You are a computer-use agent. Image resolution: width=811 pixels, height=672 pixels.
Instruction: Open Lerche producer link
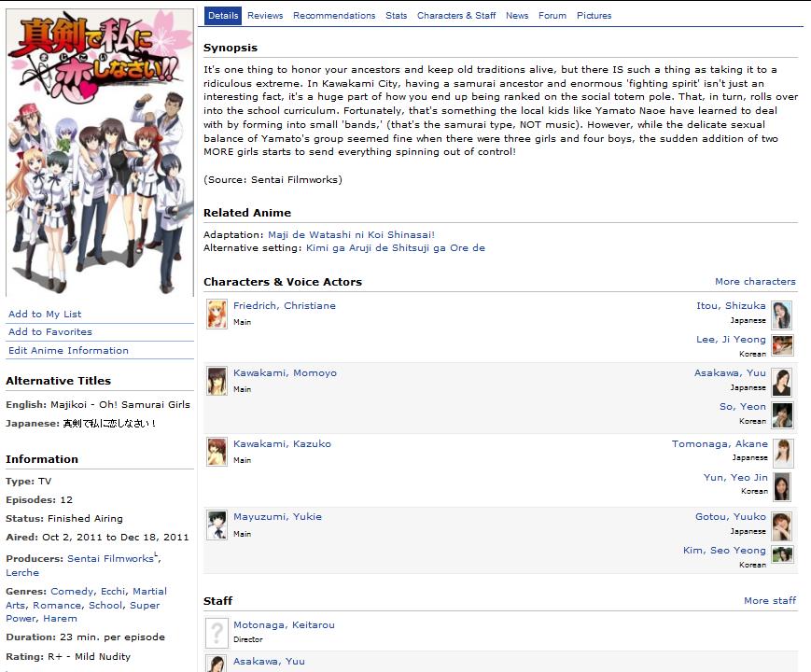coord(22,573)
